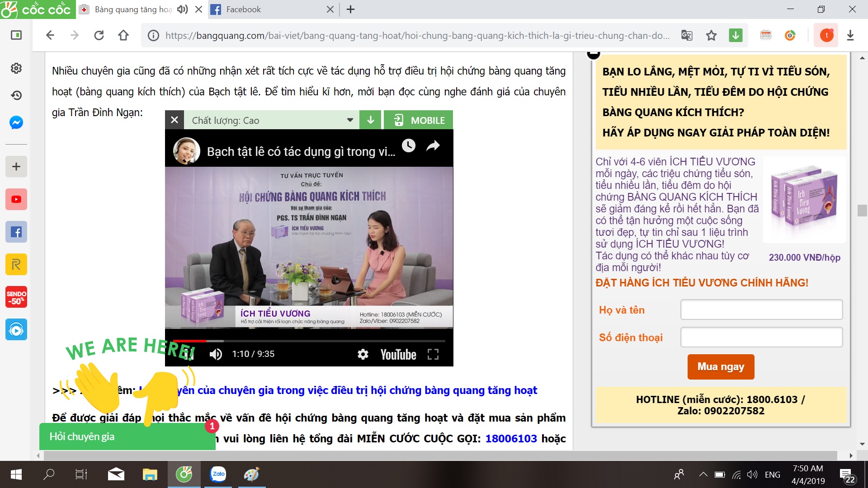The width and height of the screenshot is (868, 488).
Task: Open Messenger from the browser sidebar
Action: (x=16, y=123)
